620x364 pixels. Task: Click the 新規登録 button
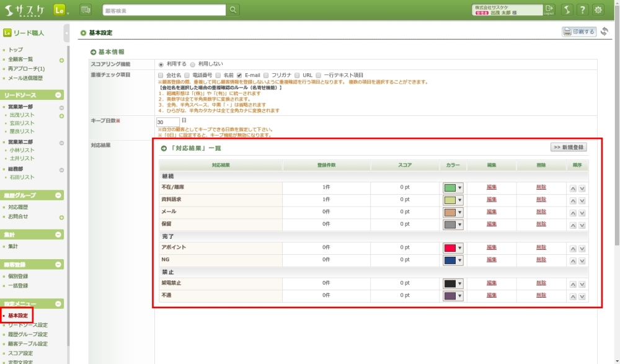(x=568, y=148)
